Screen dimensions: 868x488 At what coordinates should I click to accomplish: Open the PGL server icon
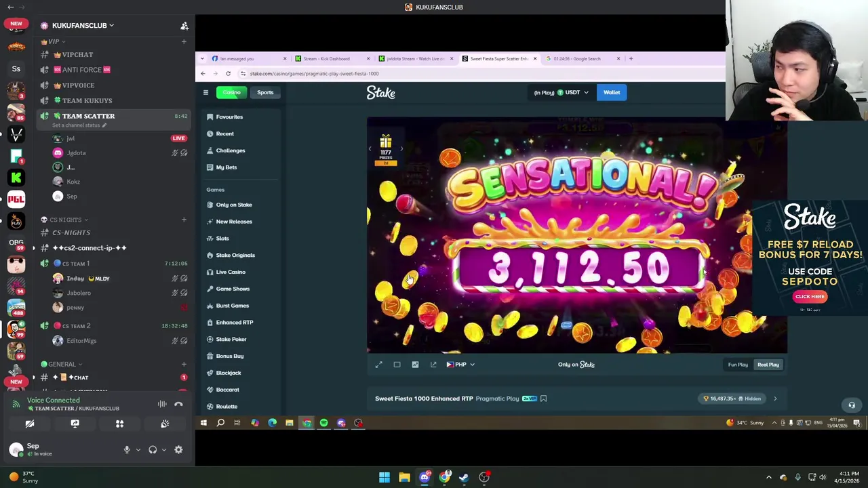[16, 199]
